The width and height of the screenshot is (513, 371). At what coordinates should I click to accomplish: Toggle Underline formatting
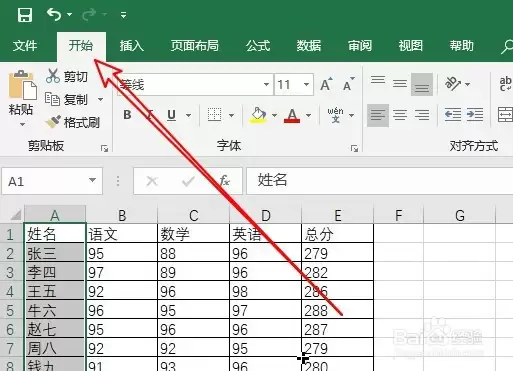tap(171, 115)
